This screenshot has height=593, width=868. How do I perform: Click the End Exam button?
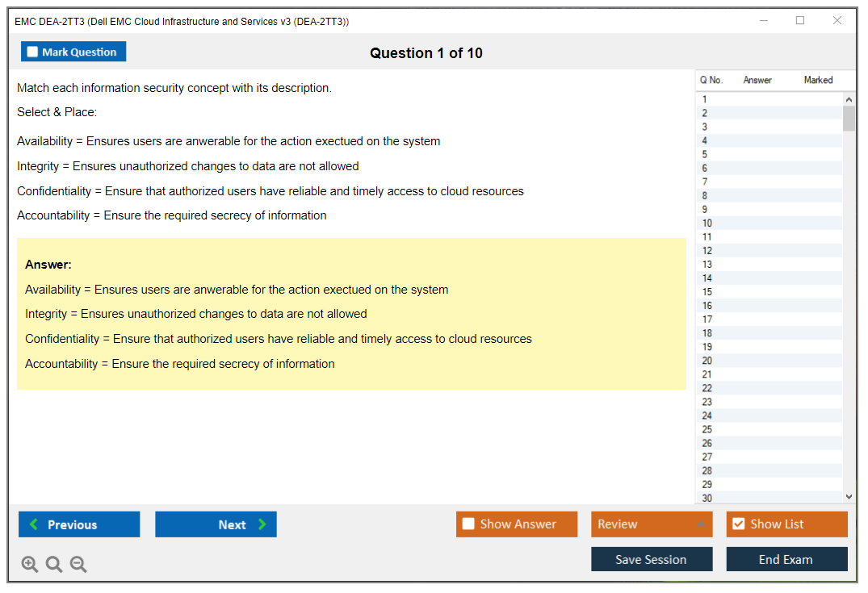786,559
